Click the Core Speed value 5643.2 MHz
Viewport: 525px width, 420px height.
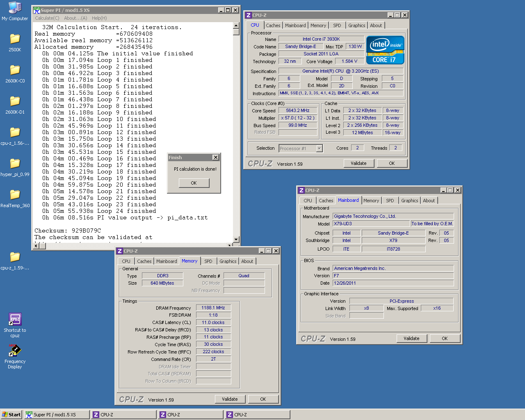click(x=298, y=111)
